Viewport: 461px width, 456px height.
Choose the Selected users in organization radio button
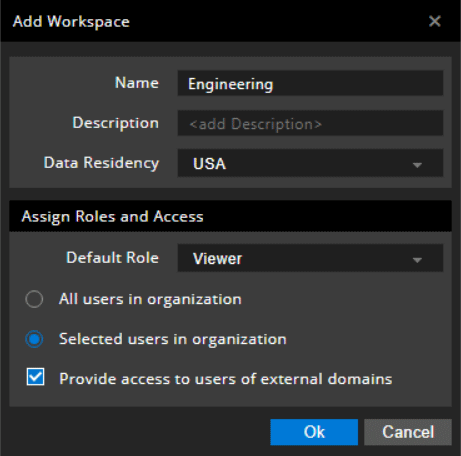click(x=34, y=339)
